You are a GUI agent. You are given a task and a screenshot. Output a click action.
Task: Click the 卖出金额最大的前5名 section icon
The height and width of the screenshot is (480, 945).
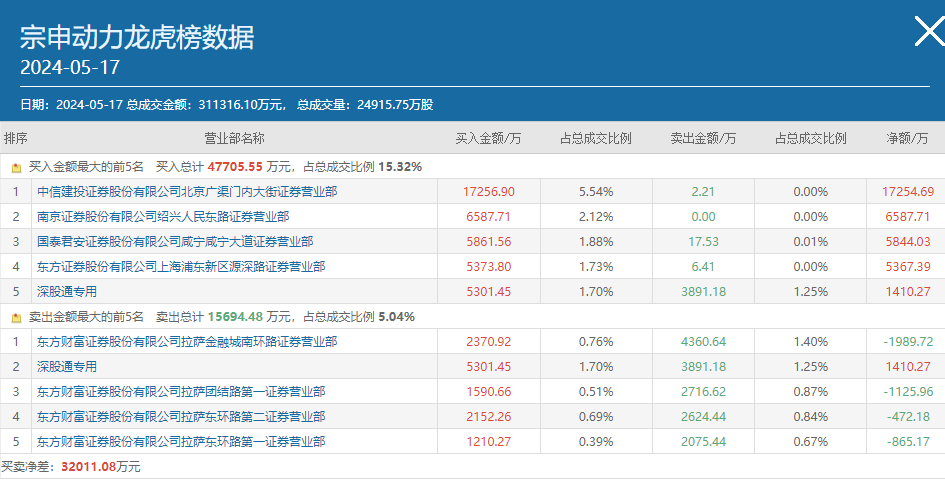16,317
